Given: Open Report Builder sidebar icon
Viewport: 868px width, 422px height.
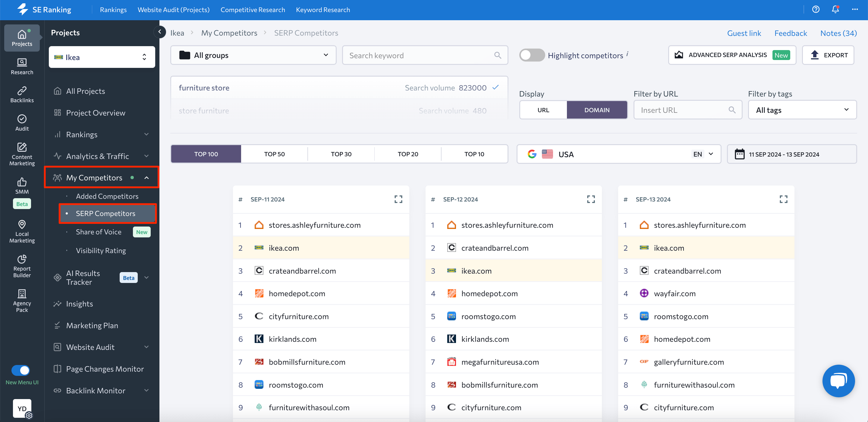Looking at the screenshot, I should [22, 266].
